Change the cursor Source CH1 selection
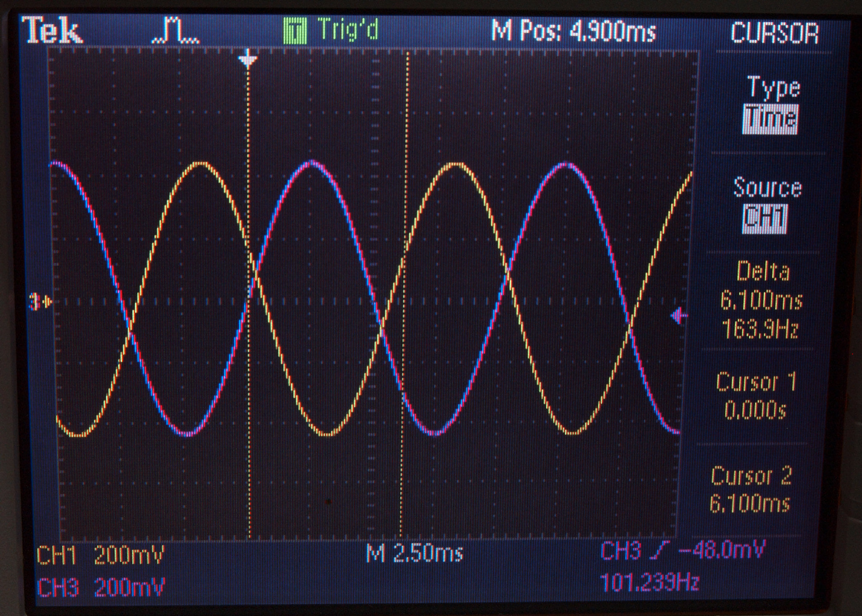The width and height of the screenshot is (862, 616). coord(764,218)
